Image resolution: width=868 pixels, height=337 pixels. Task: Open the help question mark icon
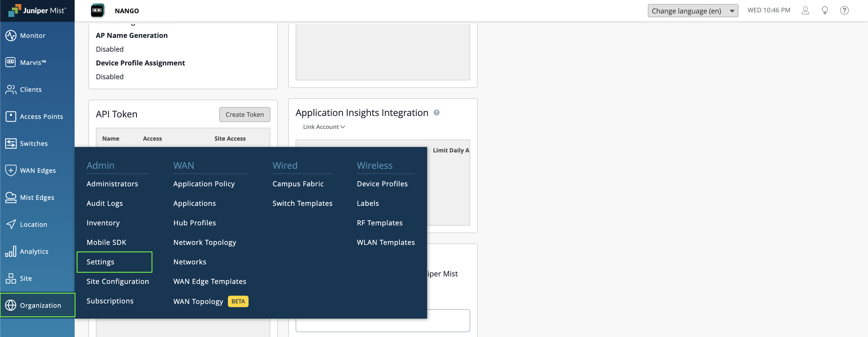844,10
